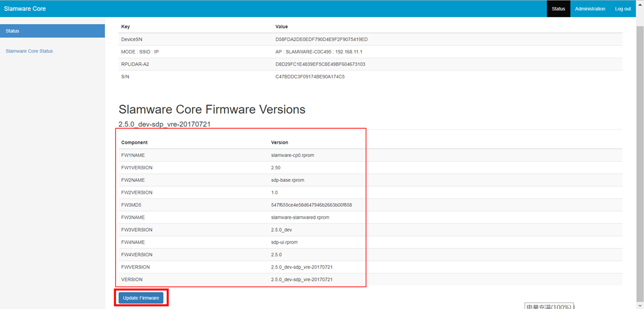Viewport: 644px width, 309px height.
Task: Click the RPLIDAR-A2 key cell
Action: click(135, 64)
